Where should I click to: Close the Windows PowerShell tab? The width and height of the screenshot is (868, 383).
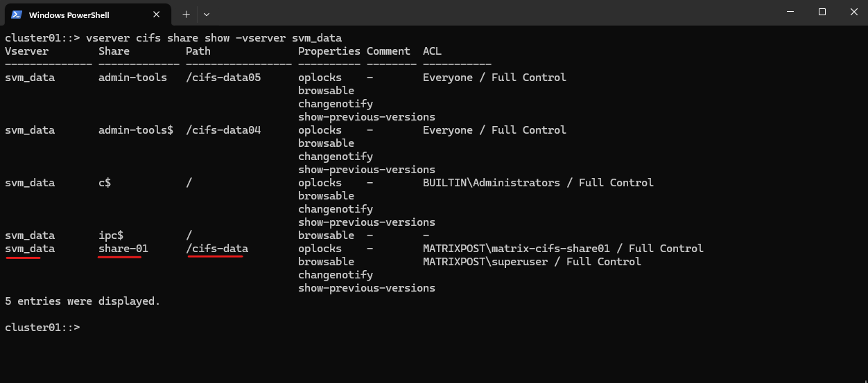tap(157, 15)
